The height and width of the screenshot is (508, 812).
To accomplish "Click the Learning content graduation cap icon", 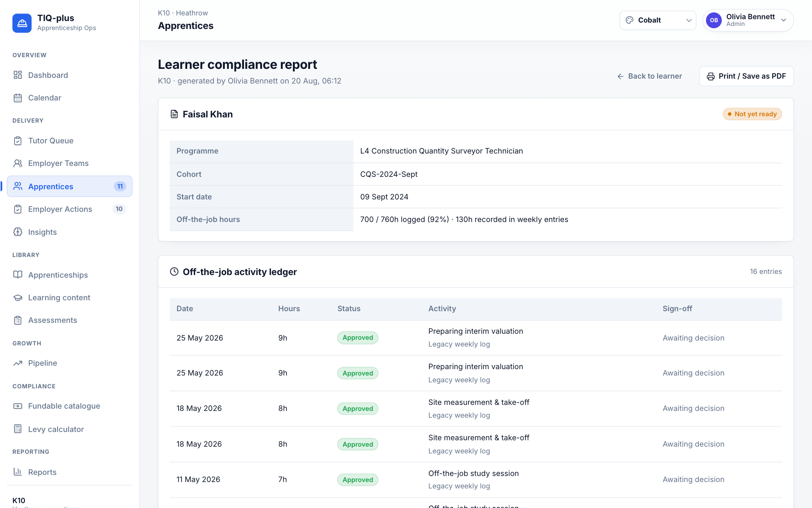I will (18, 298).
